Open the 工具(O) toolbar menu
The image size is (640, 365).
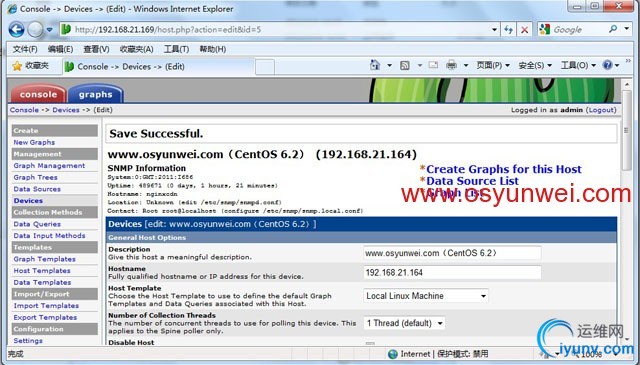coord(578,65)
